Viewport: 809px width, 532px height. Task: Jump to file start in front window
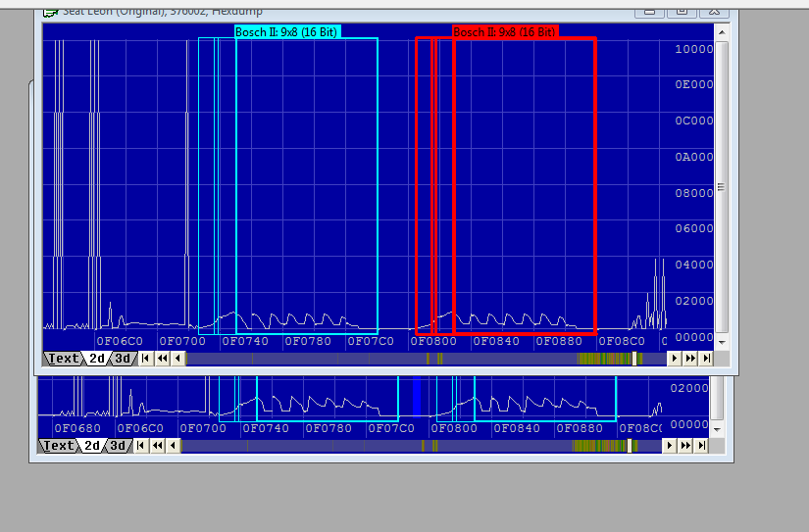(x=146, y=359)
